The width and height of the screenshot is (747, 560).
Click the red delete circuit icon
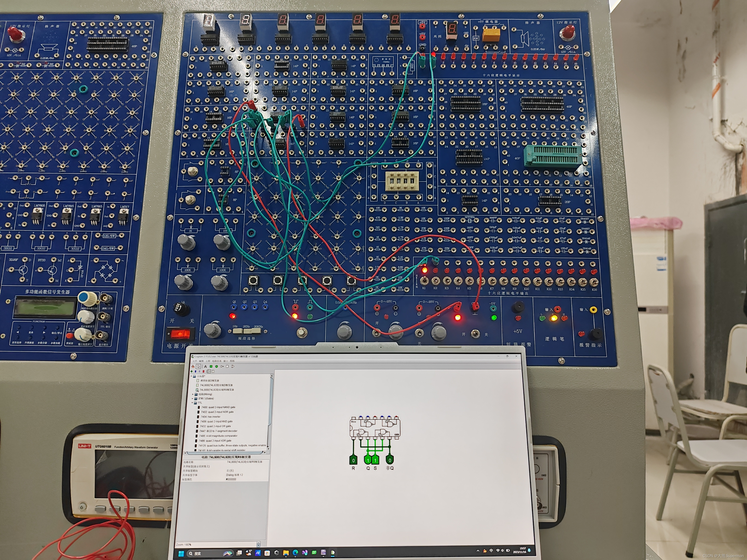point(204,372)
